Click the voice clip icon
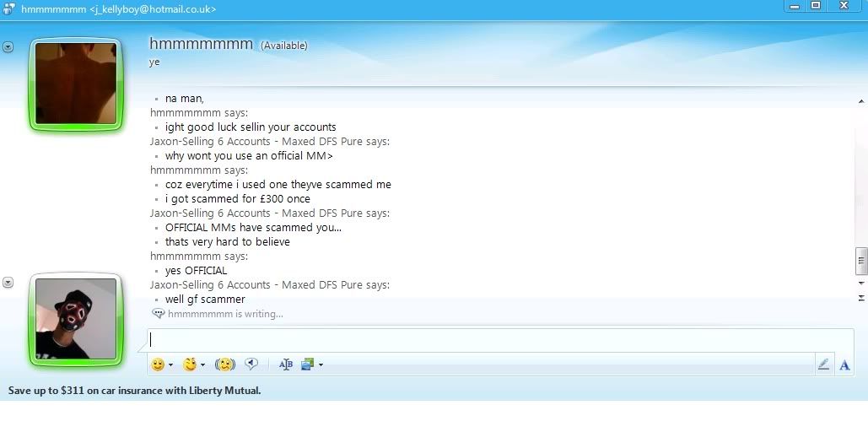The height and width of the screenshot is (432, 868). [251, 364]
